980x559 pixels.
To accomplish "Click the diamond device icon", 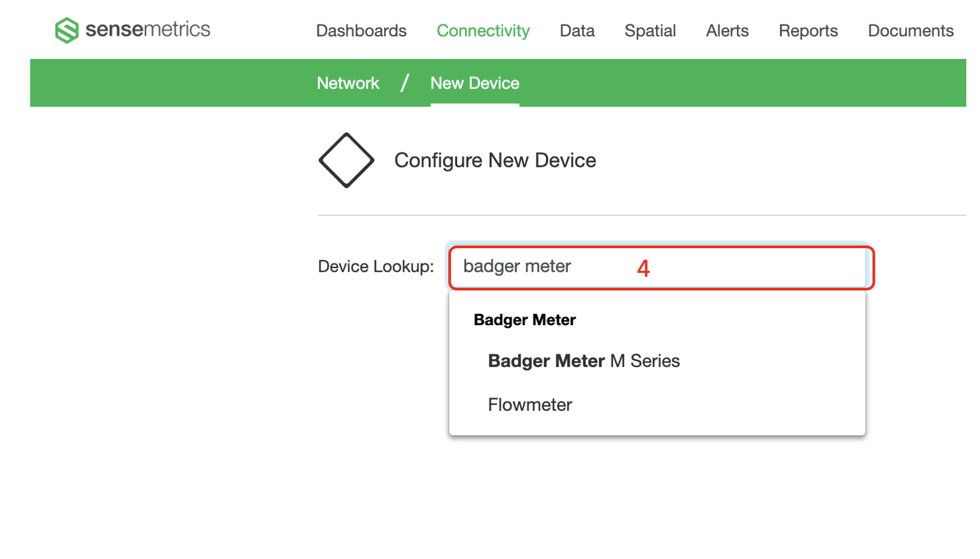I will [346, 160].
